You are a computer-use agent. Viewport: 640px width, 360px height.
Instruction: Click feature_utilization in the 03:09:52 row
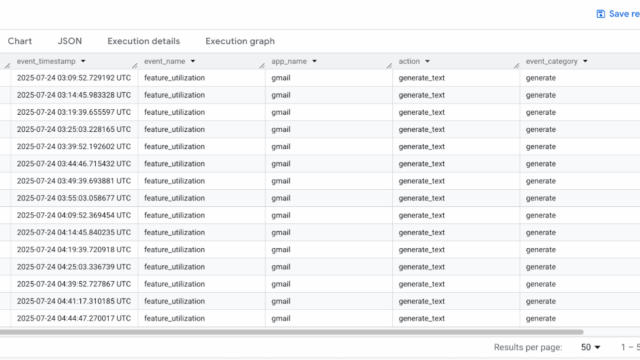click(x=174, y=78)
